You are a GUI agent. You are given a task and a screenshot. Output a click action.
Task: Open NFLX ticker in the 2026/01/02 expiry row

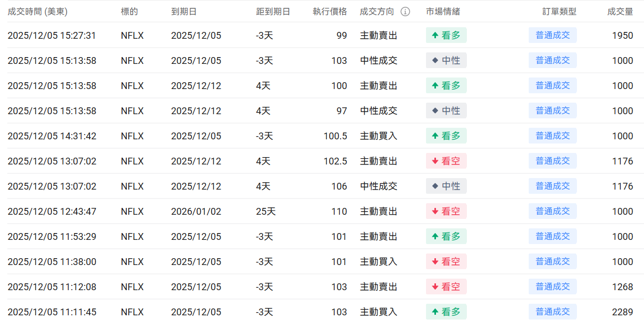[x=132, y=211]
